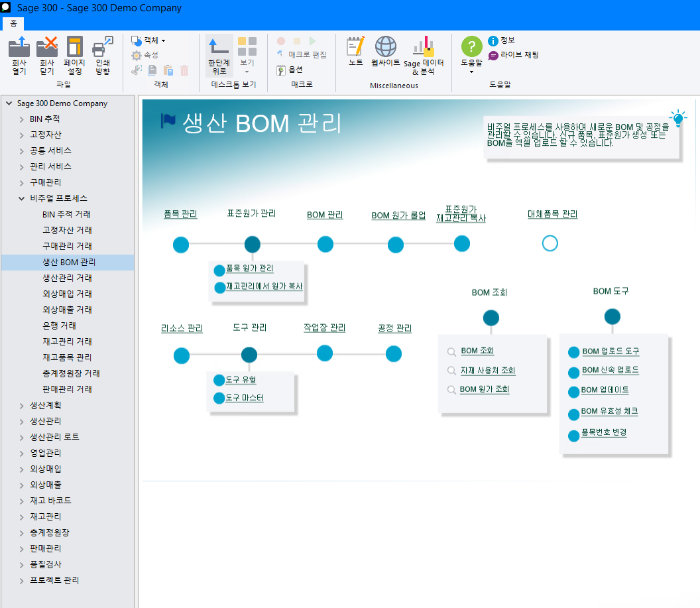Screen dimensions: 700x608
Task: Open 페이지 설정 (Page Setup)
Action: (74, 55)
